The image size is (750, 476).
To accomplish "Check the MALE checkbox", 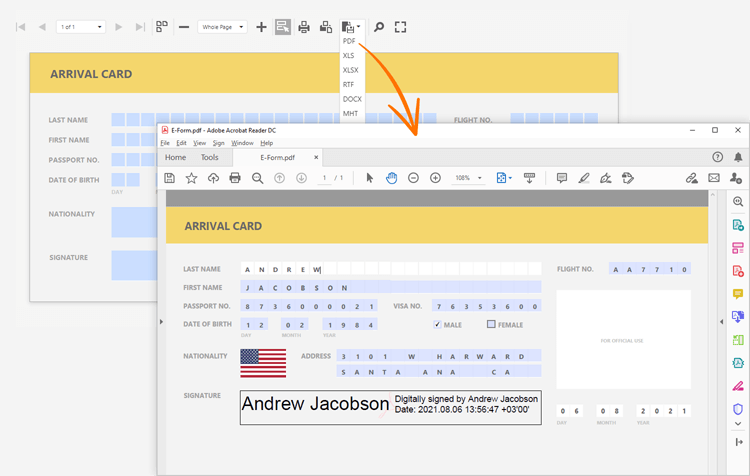I will tap(437, 324).
